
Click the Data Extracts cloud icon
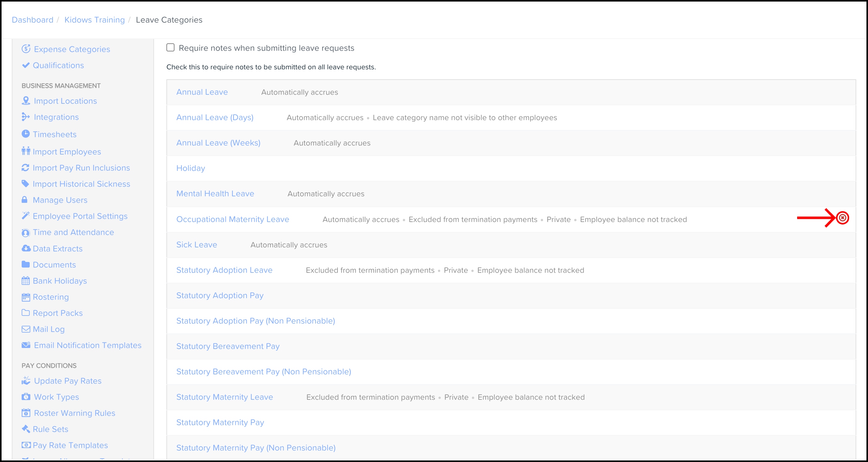click(x=26, y=248)
